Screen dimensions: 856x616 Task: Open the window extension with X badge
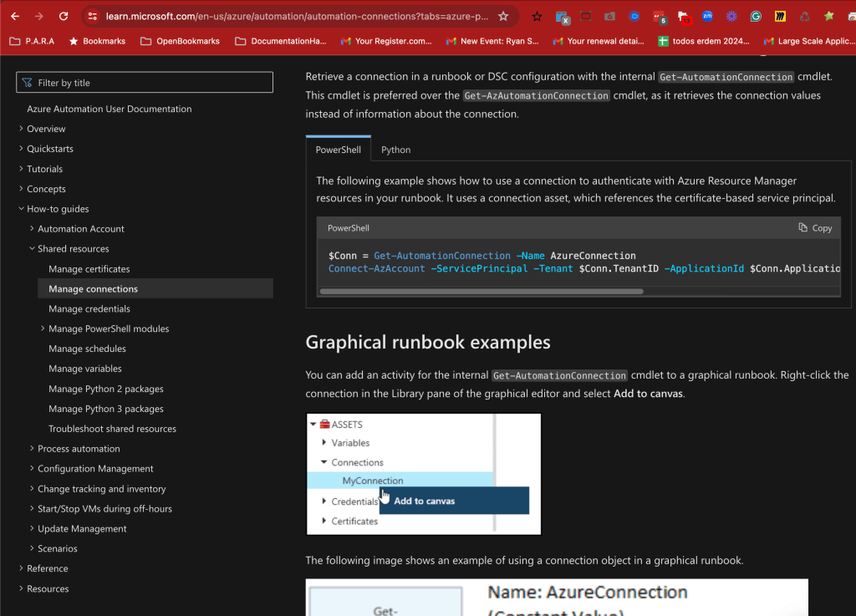click(x=563, y=18)
